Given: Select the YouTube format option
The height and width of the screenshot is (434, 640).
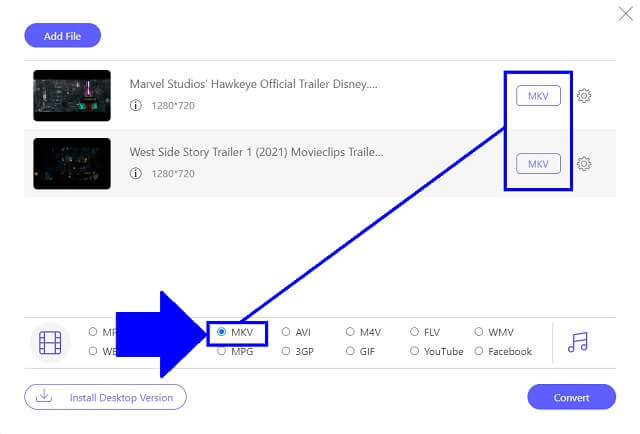Looking at the screenshot, I should (x=436, y=351).
